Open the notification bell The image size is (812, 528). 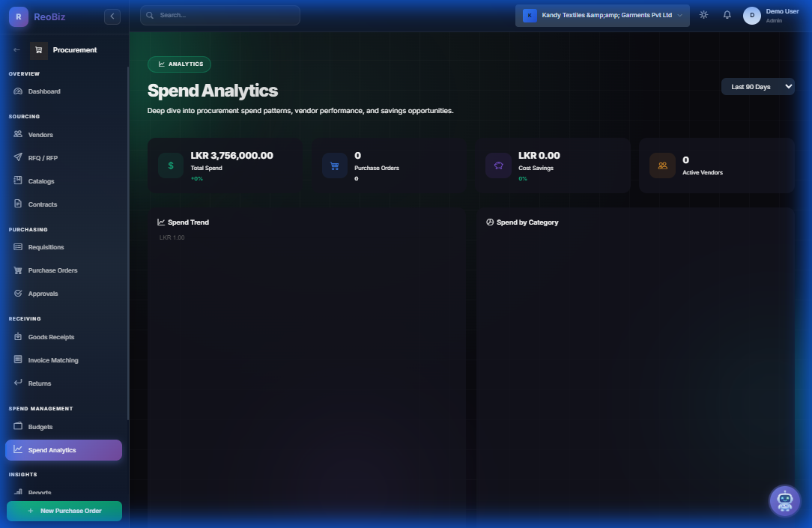coord(727,14)
